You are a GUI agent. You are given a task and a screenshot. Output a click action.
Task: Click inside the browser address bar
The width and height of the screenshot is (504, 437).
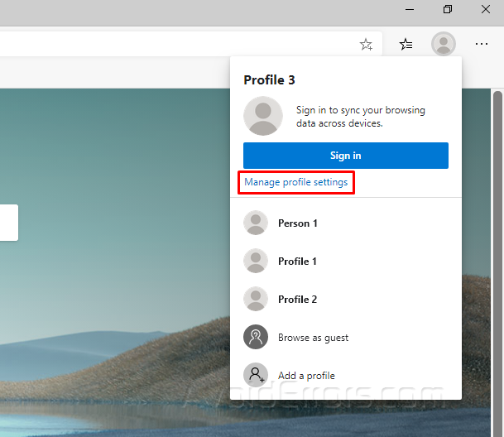click(x=166, y=45)
